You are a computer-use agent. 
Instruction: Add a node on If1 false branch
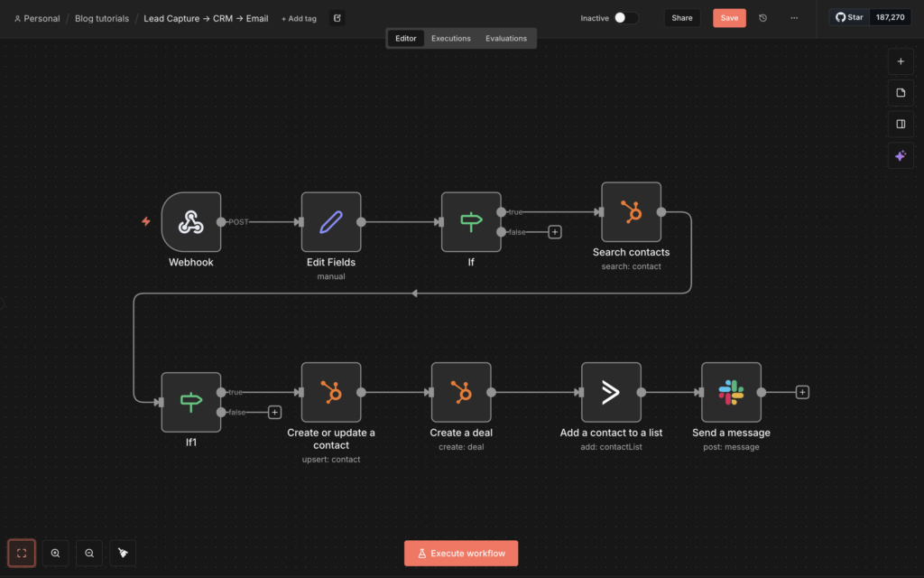(x=274, y=412)
